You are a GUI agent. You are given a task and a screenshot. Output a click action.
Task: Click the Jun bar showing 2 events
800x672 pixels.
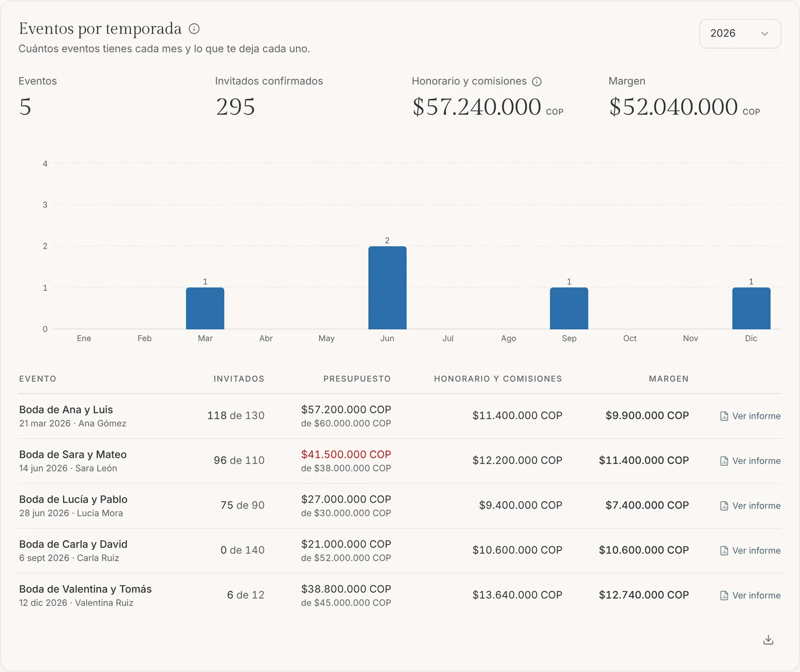[387, 288]
